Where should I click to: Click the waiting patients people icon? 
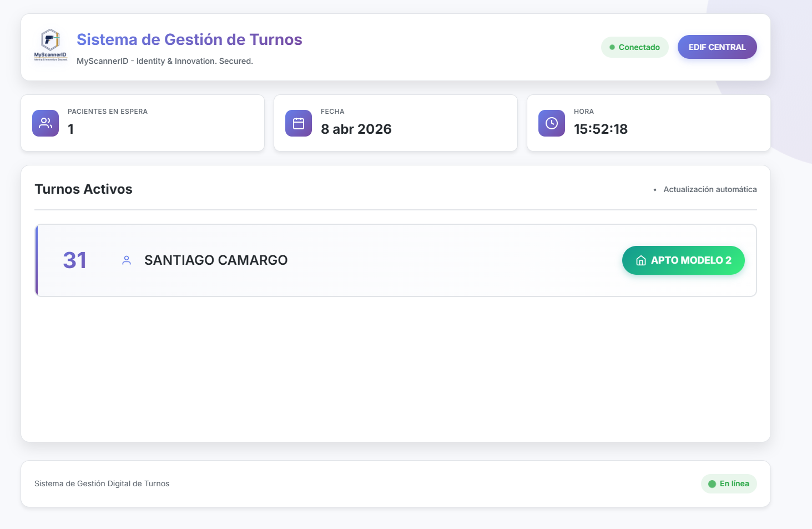pyautogui.click(x=46, y=123)
